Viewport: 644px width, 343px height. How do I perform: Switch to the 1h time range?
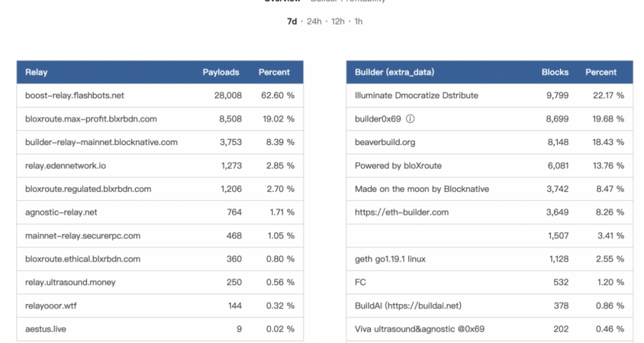357,21
